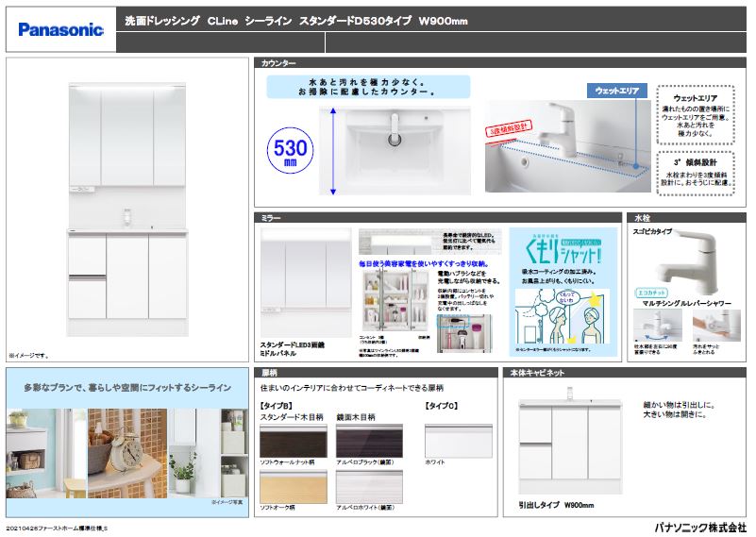Select the アルベロブラック(鏡面) swatch
This screenshot has height=537, width=756.
369,441
